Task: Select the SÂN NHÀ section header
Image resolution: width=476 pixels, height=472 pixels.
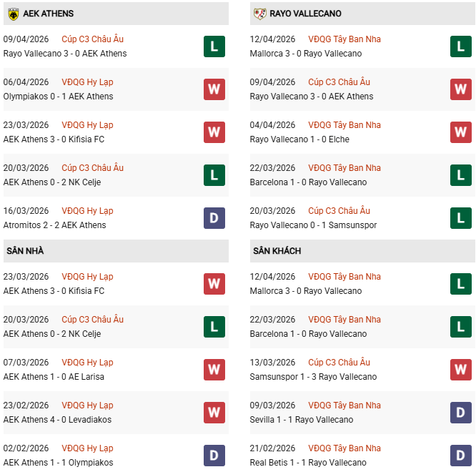Action: point(25,251)
